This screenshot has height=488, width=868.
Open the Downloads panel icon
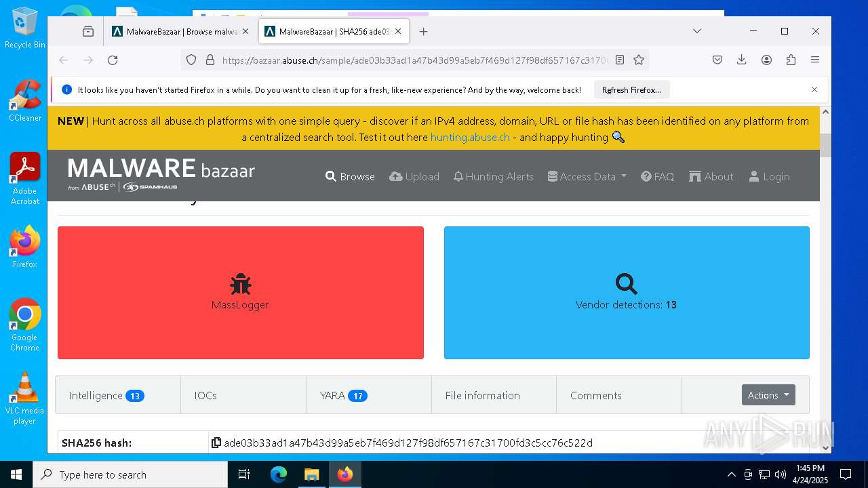(x=742, y=60)
